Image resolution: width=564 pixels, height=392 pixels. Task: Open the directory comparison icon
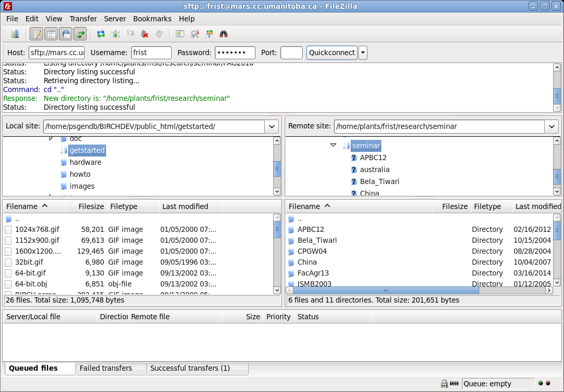(195, 34)
